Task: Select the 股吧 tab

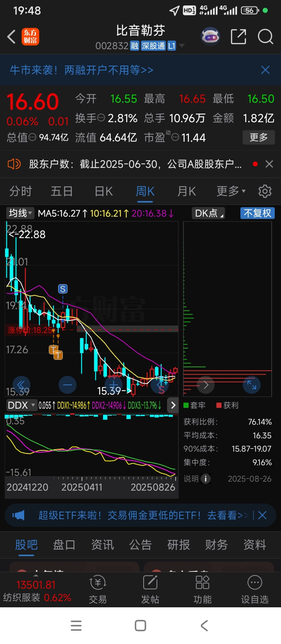Action: tap(27, 545)
